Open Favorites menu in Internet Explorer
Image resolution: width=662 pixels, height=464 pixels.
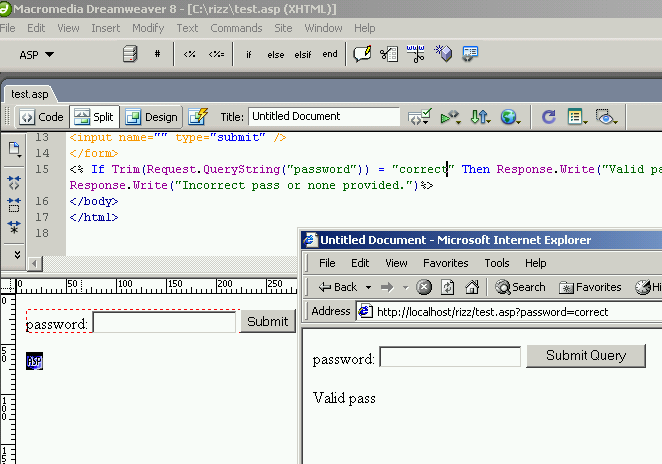445,263
